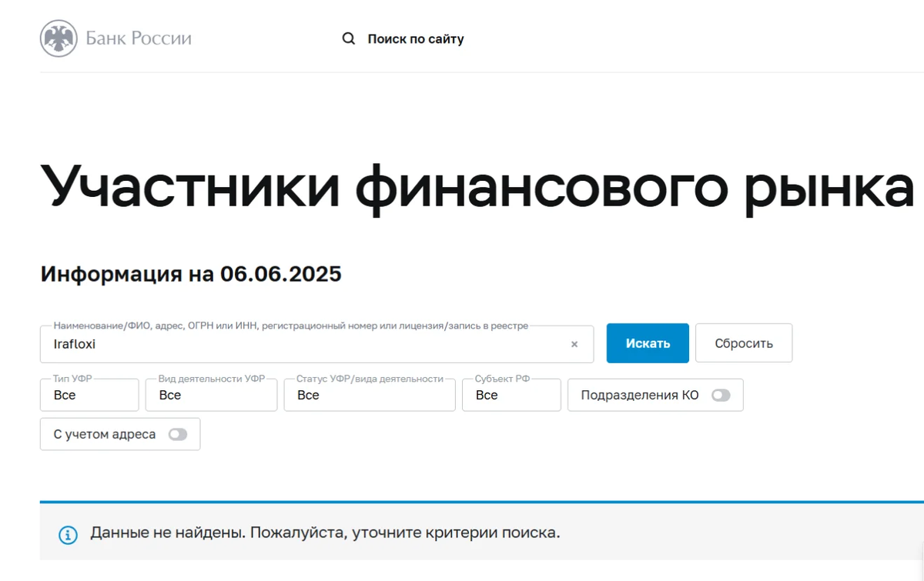The width and height of the screenshot is (924, 581).
Task: Open Поиск по сайту site search
Action: pos(416,38)
